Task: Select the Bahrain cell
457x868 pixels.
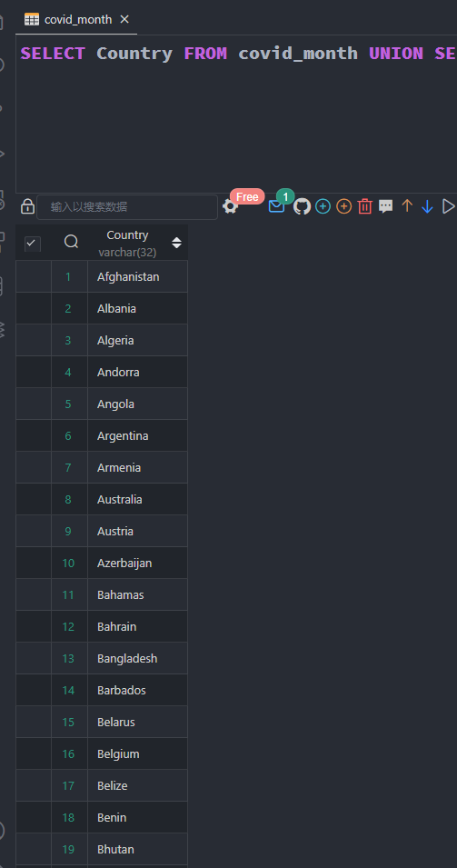Action: pyautogui.click(x=138, y=626)
